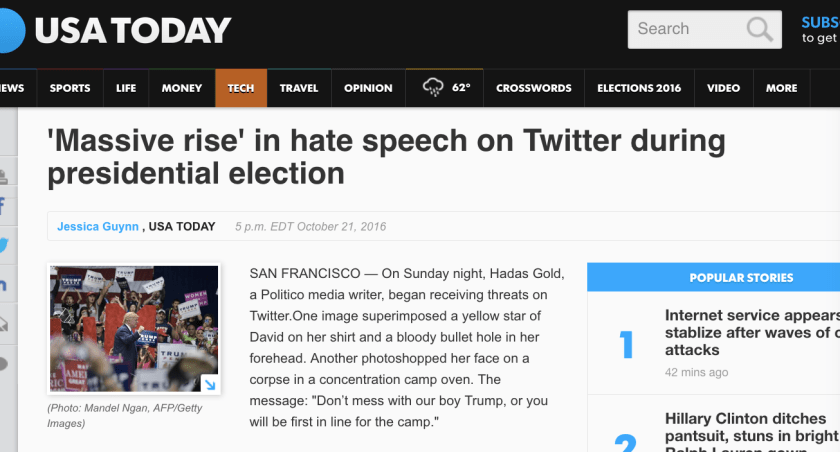Open the TECH section tab
Viewport: 840px width, 452px height.
[x=240, y=88]
